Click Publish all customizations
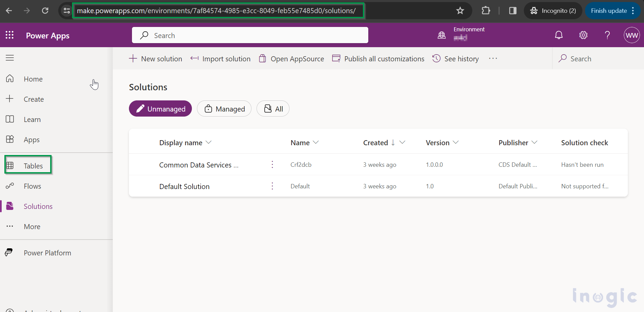Image resolution: width=644 pixels, height=312 pixels. [378, 59]
